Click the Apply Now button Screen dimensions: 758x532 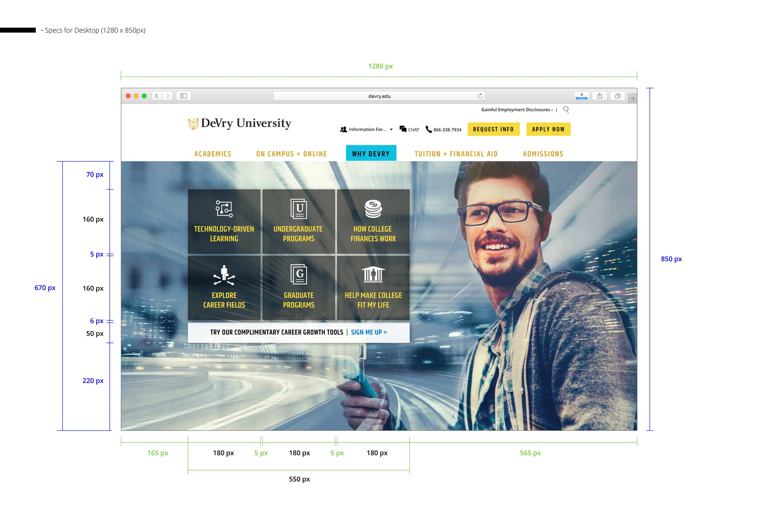pyautogui.click(x=548, y=129)
